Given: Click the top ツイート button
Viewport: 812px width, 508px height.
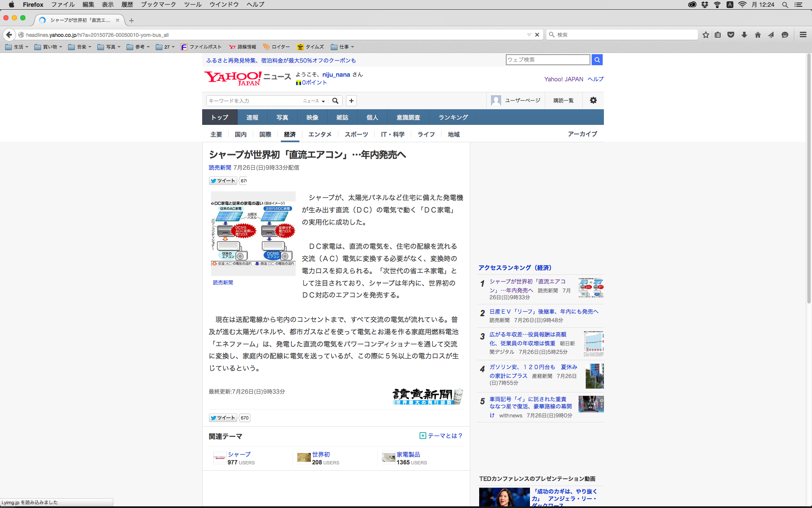Looking at the screenshot, I should (x=222, y=181).
